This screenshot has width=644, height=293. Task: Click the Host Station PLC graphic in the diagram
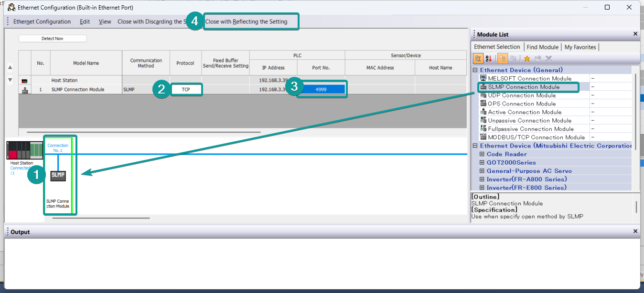(x=25, y=150)
